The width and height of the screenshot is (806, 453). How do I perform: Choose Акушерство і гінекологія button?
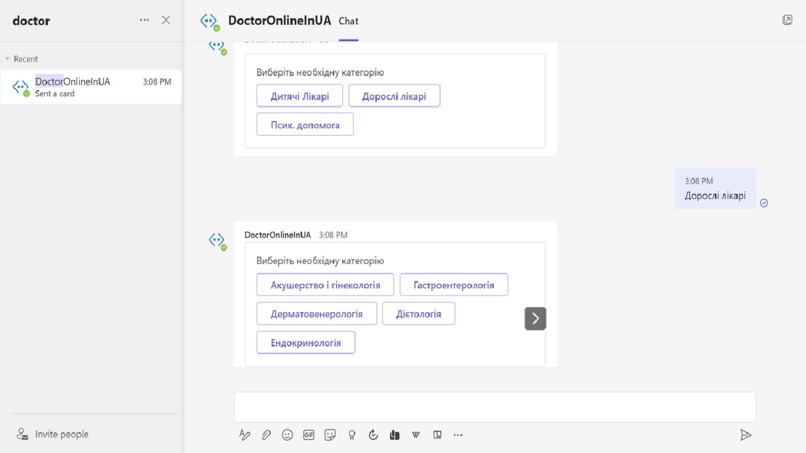(x=325, y=285)
